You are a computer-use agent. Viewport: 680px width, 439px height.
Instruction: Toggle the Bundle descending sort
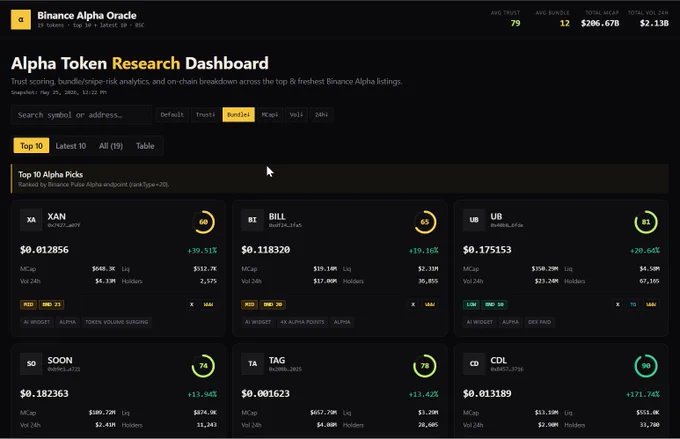click(x=239, y=115)
